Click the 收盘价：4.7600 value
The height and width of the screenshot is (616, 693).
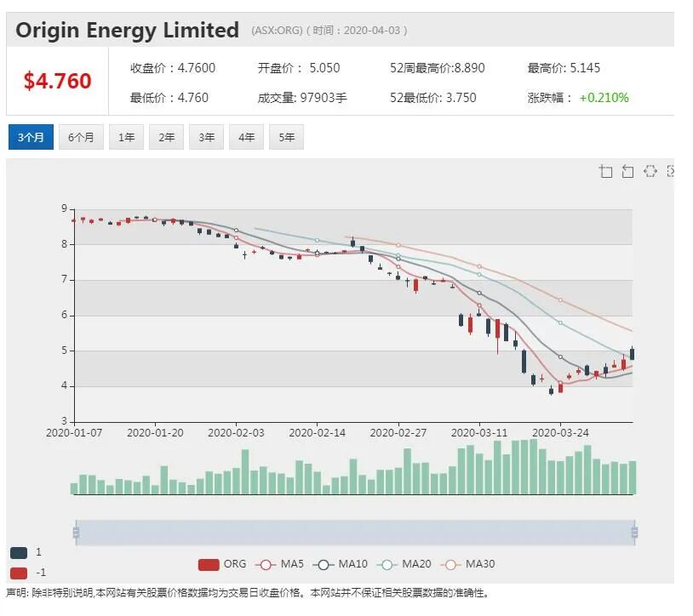point(173,68)
